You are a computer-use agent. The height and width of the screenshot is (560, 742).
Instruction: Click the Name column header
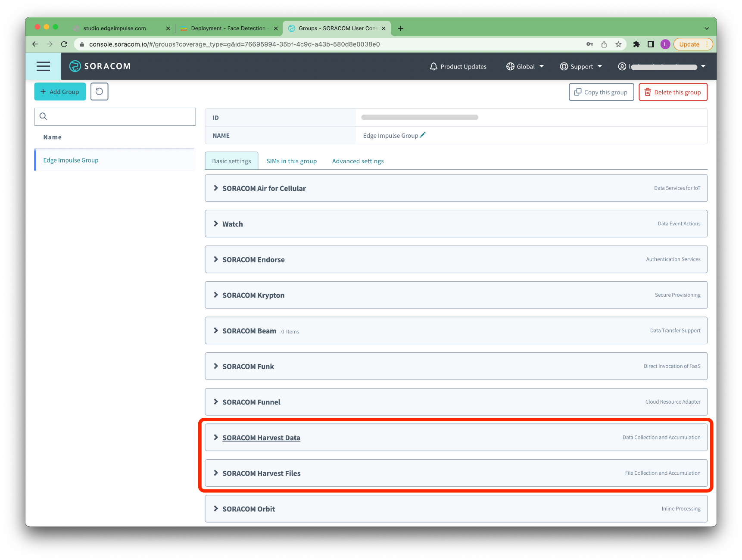52,137
